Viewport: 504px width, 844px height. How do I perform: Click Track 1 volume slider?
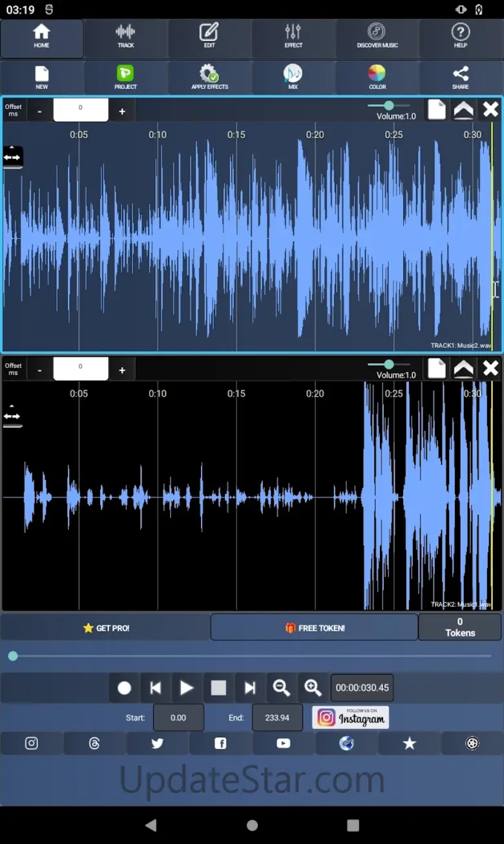pos(388,105)
